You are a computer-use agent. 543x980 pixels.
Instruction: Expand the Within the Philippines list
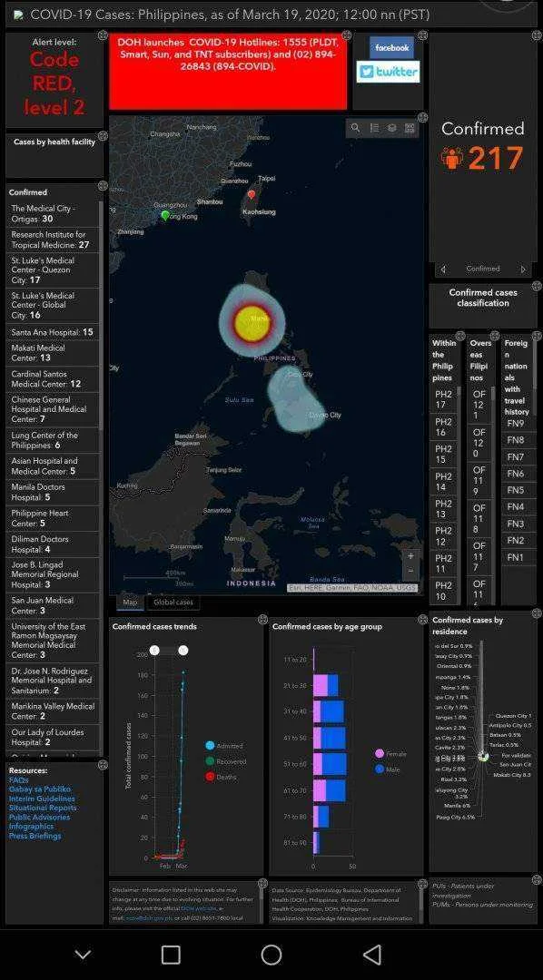pyautogui.click(x=460, y=337)
